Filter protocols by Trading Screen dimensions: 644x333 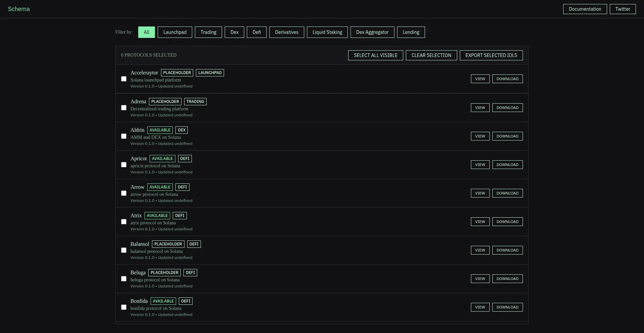coord(208,32)
